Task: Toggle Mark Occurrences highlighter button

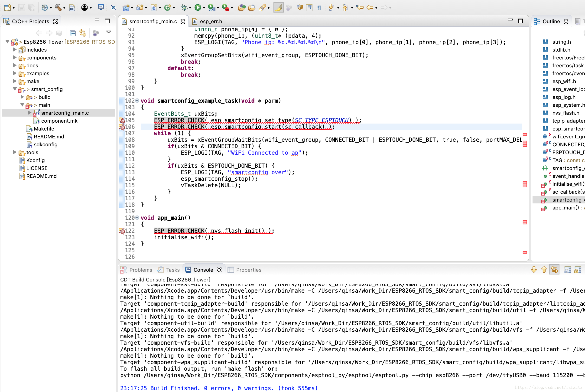Action: click(278, 7)
